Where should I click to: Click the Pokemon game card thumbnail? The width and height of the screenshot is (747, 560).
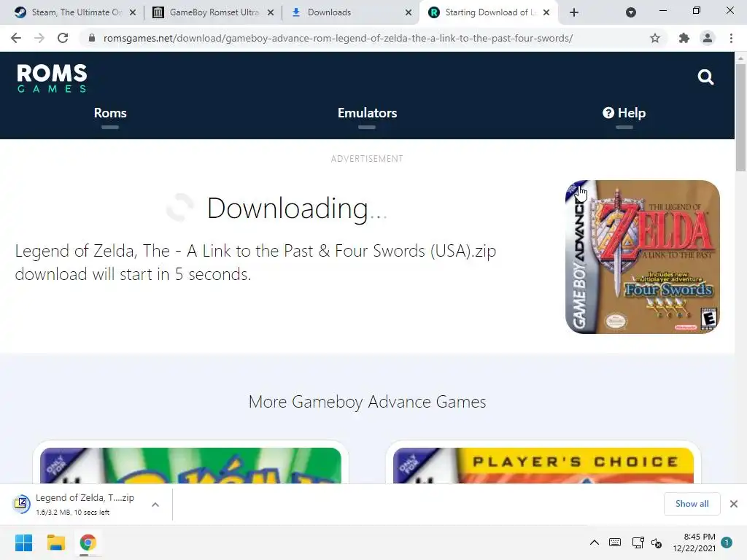click(x=190, y=465)
